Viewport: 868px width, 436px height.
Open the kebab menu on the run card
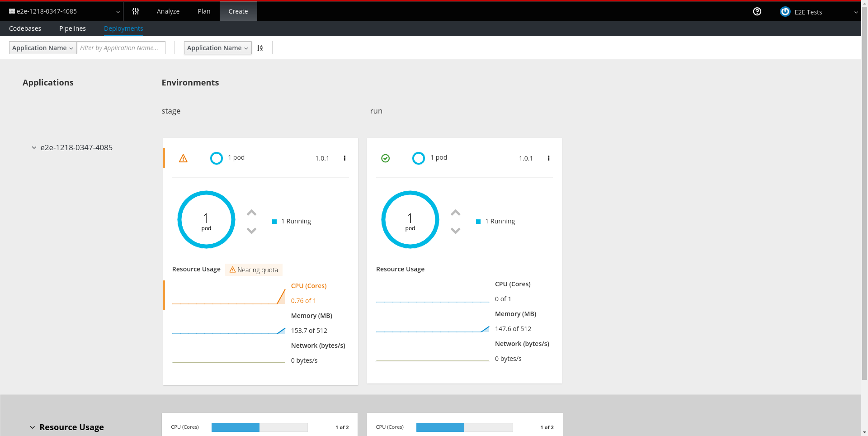(x=549, y=158)
